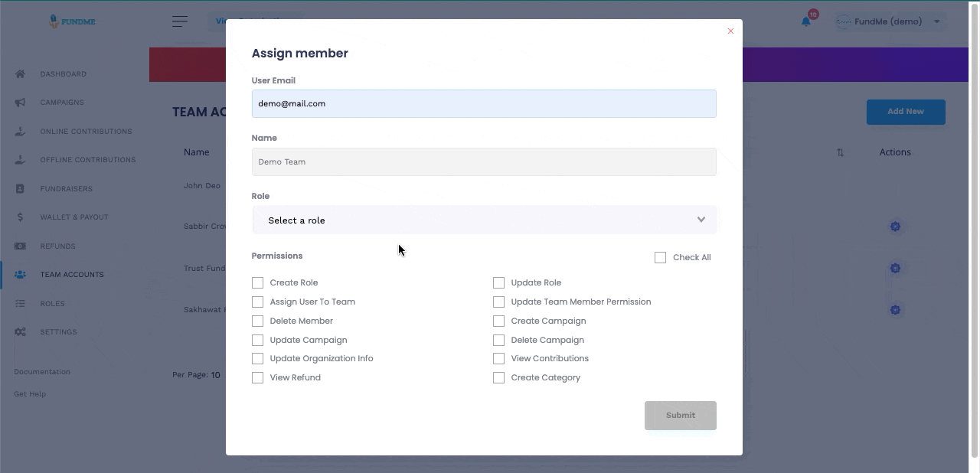Check Update Organization Info permission

pos(257,358)
